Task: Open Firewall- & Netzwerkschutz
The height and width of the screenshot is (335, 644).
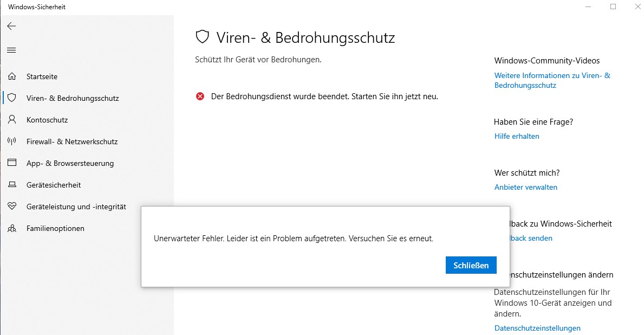Action: (72, 142)
